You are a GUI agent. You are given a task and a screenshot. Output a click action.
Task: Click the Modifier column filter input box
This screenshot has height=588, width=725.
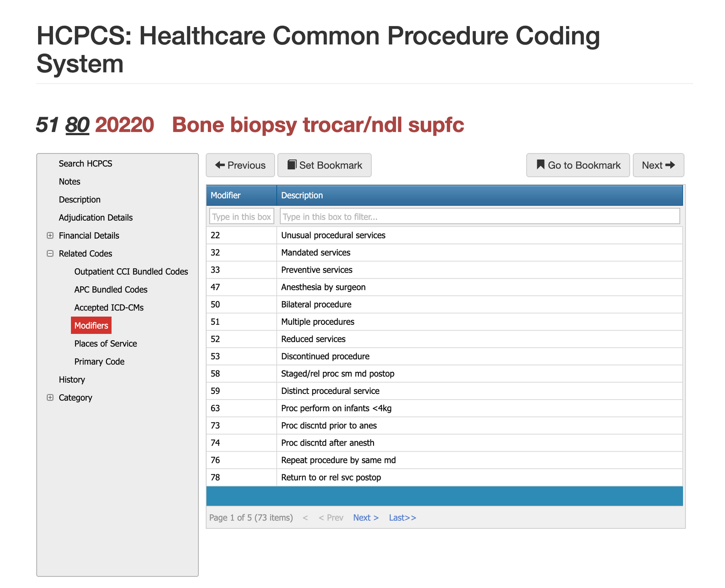pos(241,216)
